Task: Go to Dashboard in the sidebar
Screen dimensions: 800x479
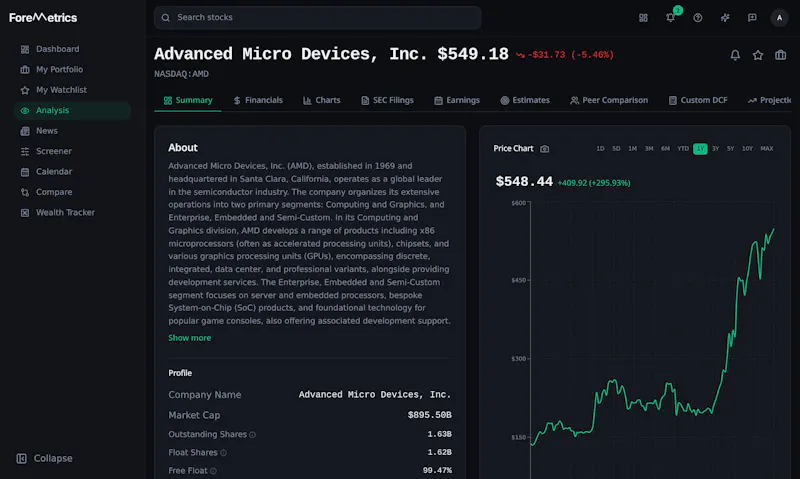Action: (x=72, y=49)
